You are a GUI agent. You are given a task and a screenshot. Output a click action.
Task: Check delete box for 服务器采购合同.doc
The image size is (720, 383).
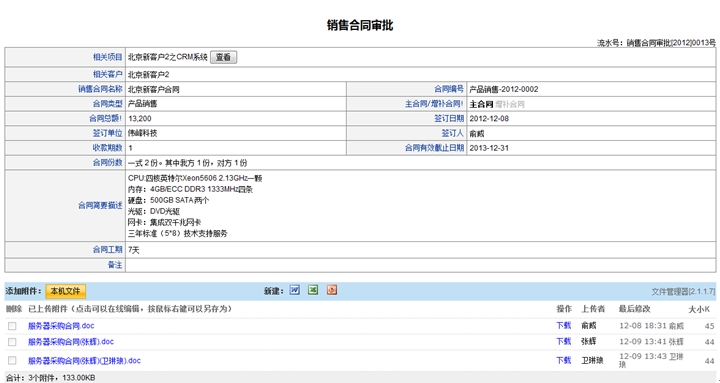pyautogui.click(x=12, y=326)
